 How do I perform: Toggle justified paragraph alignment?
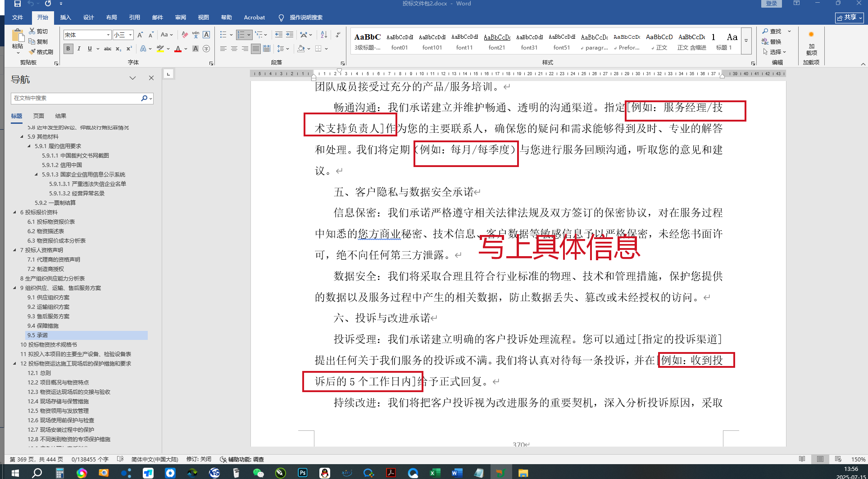pyautogui.click(x=256, y=49)
